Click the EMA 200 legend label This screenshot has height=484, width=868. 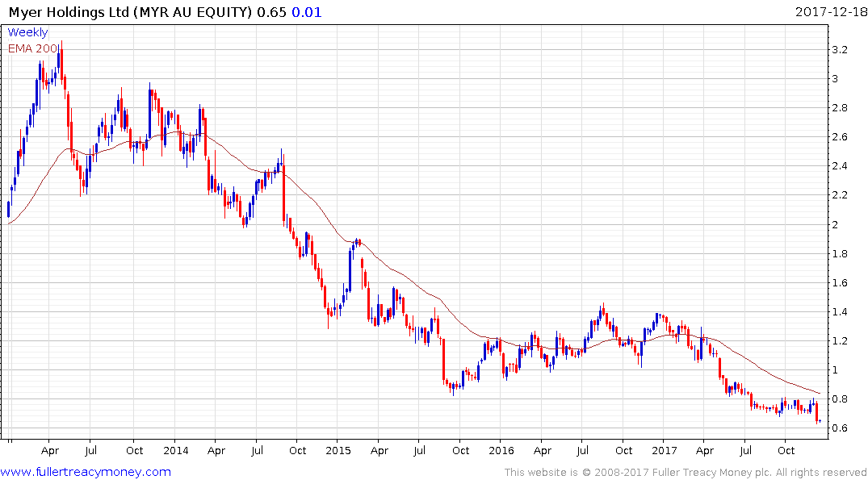coord(32,48)
